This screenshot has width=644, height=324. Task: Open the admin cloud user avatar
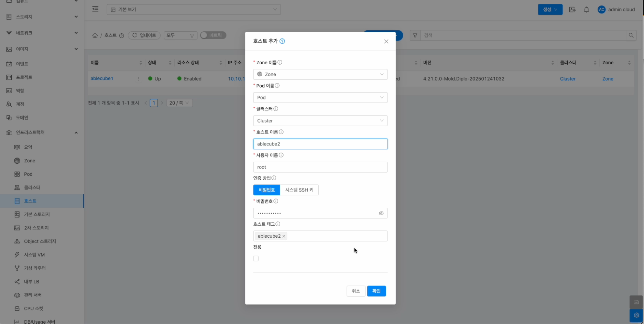pyautogui.click(x=601, y=10)
